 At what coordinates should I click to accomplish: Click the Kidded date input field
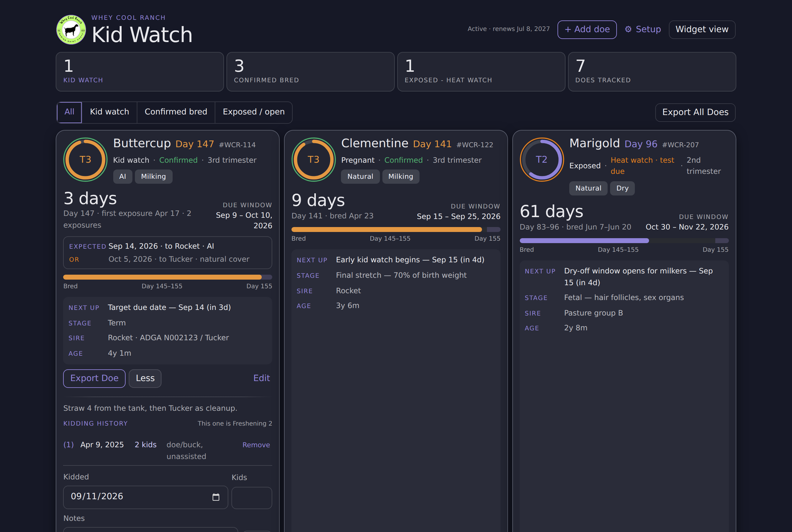[146, 497]
